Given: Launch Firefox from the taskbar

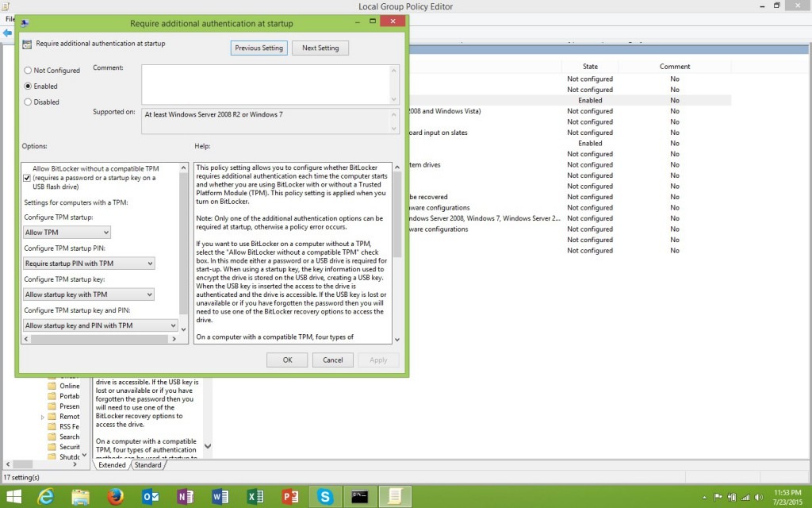Looking at the screenshot, I should click(116, 495).
